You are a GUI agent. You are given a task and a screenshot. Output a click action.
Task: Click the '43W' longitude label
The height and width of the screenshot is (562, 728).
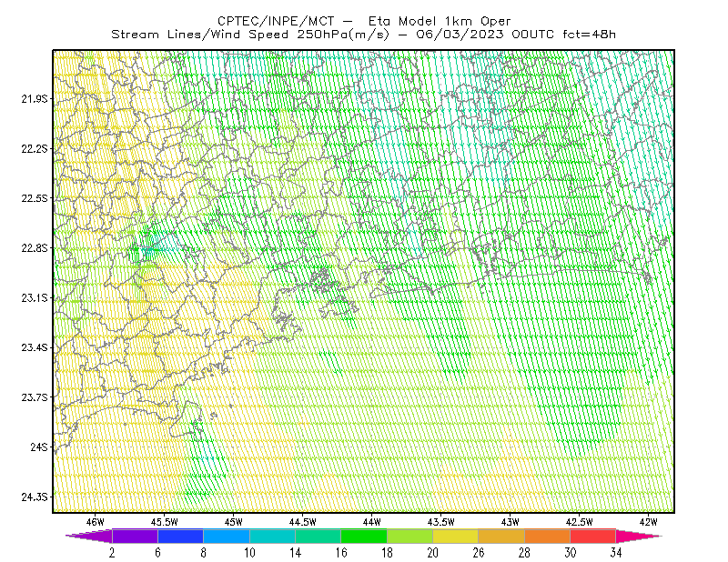(511, 522)
